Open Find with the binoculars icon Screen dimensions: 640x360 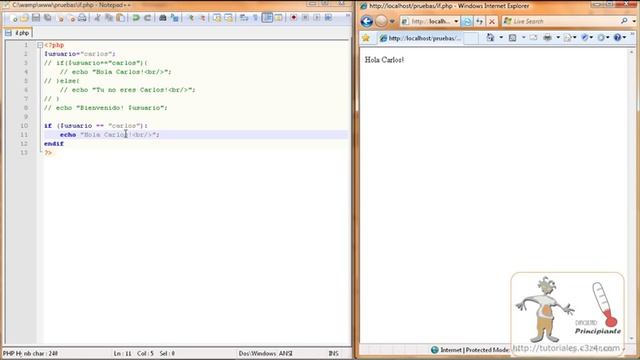[162, 18]
